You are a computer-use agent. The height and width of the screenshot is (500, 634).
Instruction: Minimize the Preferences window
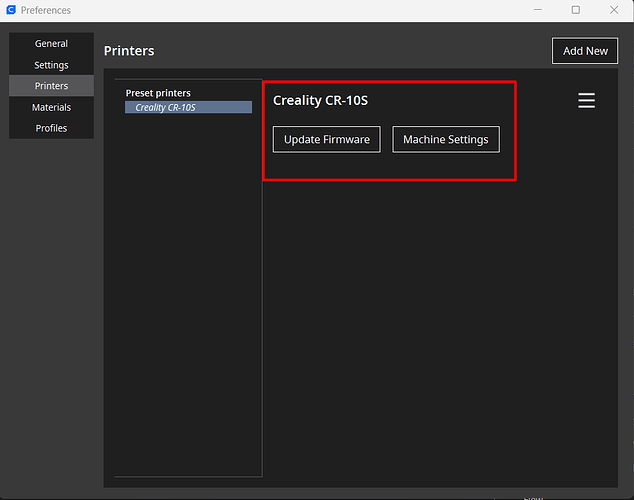[x=538, y=10]
